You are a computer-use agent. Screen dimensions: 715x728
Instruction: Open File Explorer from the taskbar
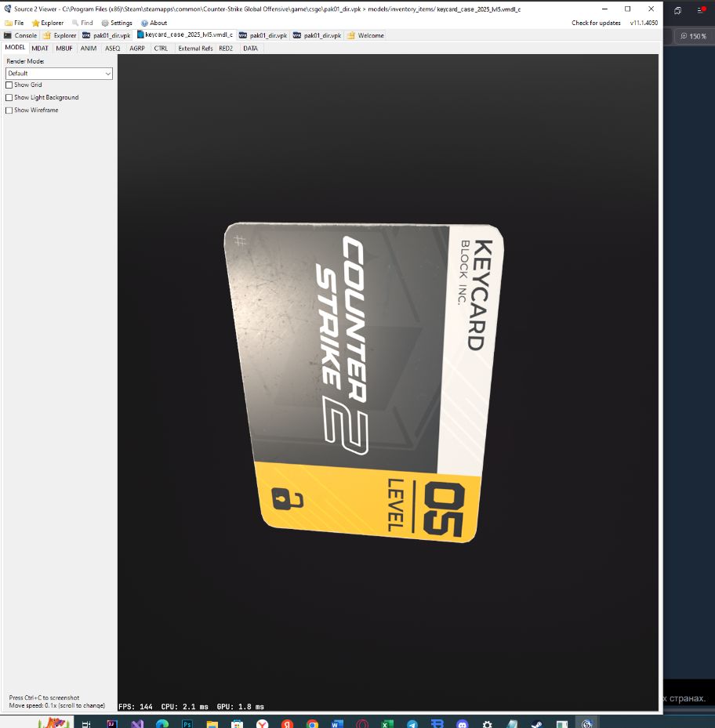(212, 724)
